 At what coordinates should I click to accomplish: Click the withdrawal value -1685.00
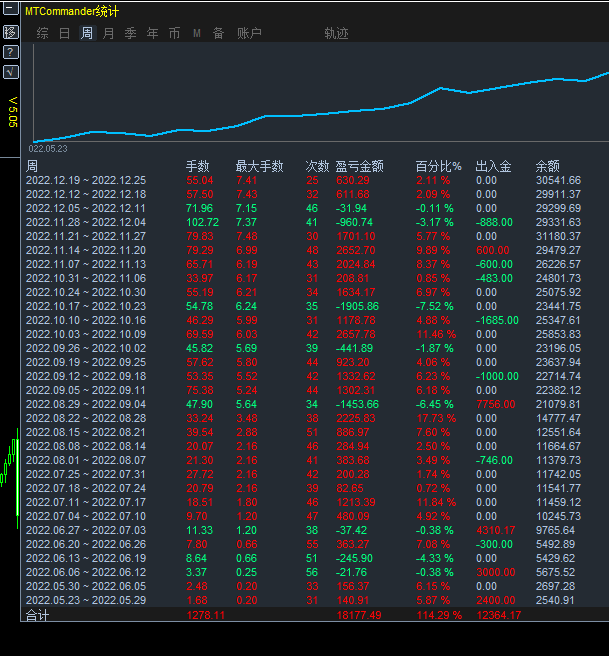tap(497, 320)
